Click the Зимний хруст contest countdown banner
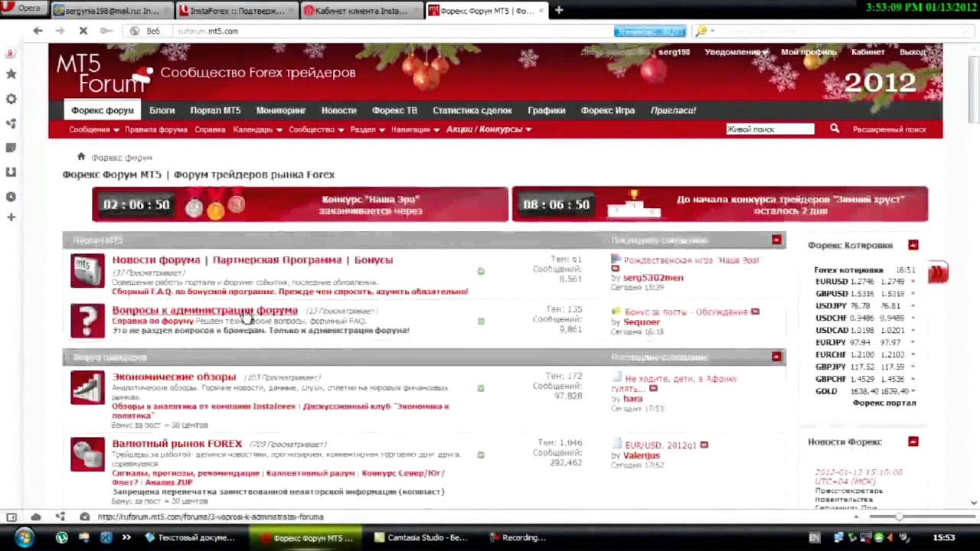 720,204
